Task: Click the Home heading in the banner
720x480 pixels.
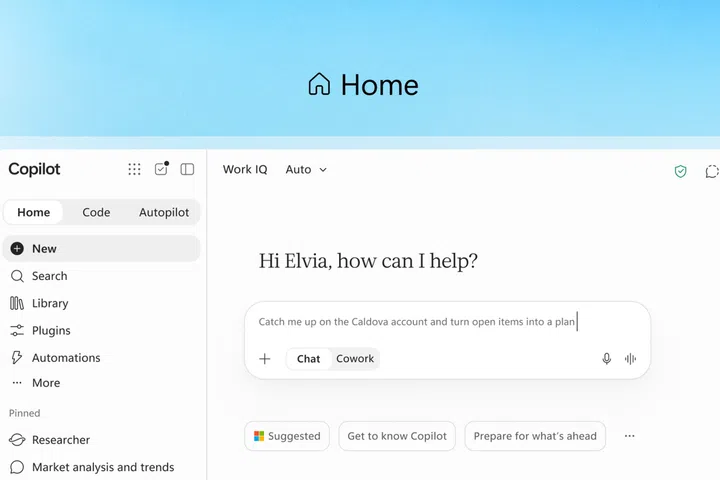Action: pyautogui.click(x=363, y=85)
